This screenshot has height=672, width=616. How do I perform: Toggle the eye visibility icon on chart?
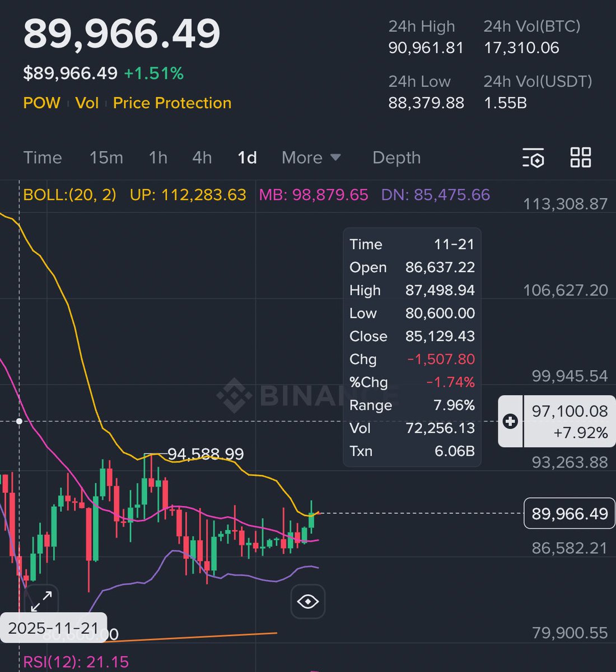(308, 601)
